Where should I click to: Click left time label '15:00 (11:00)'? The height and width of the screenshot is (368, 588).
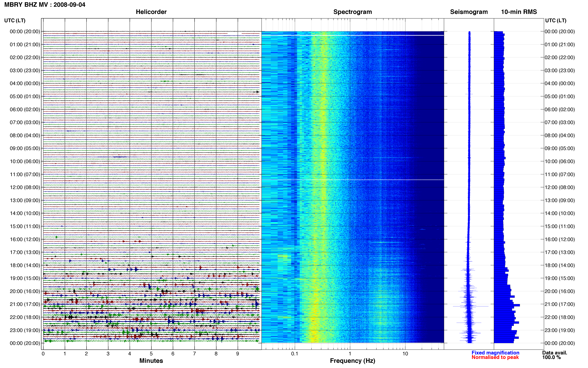coord(25,226)
